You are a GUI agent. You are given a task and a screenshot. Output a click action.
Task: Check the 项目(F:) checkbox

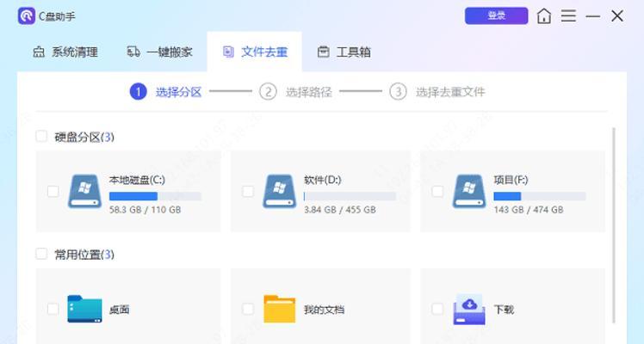pyautogui.click(x=437, y=192)
